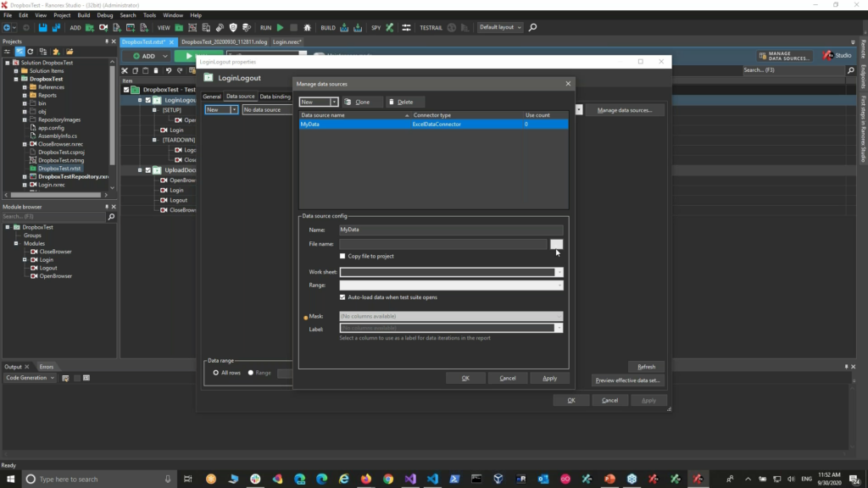Select the All rows radio button
The height and width of the screenshot is (488, 868).
pyautogui.click(x=216, y=373)
